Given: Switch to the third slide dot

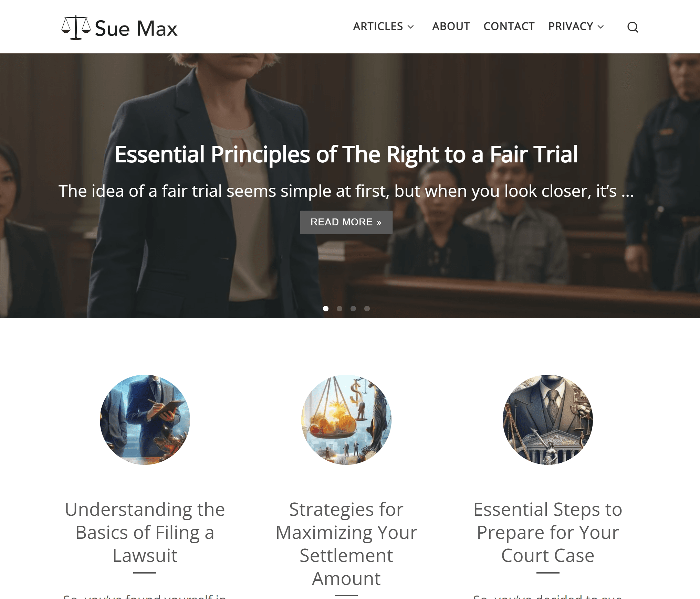Looking at the screenshot, I should 353,309.
